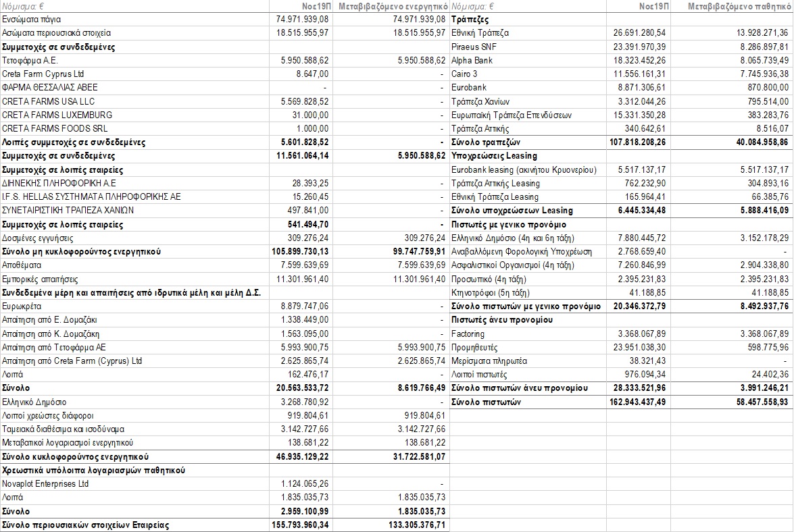794x532 pixels.
Task: Click 'Σύνολο κυκλοφορούντος ενεργητικού' label
Action: coord(76,456)
